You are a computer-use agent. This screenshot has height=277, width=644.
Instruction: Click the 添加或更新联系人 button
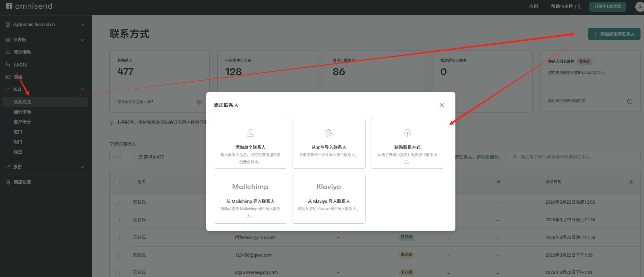point(614,34)
